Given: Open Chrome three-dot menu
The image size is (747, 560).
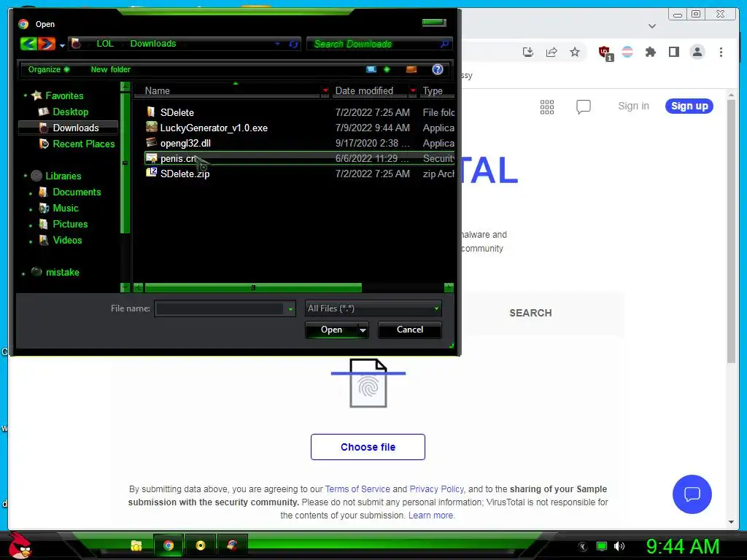Looking at the screenshot, I should (721, 52).
